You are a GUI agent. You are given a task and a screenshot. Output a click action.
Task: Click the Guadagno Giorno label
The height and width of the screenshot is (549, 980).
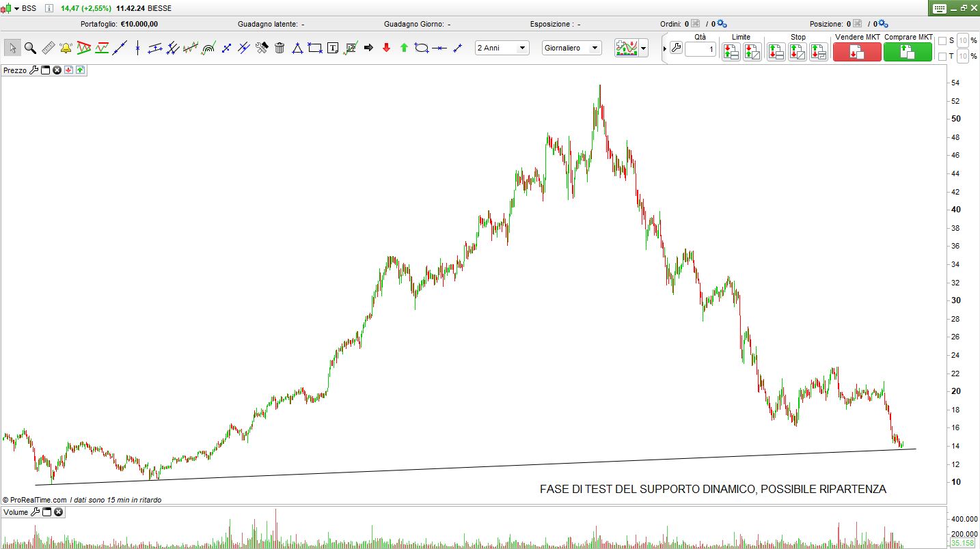[x=414, y=24]
